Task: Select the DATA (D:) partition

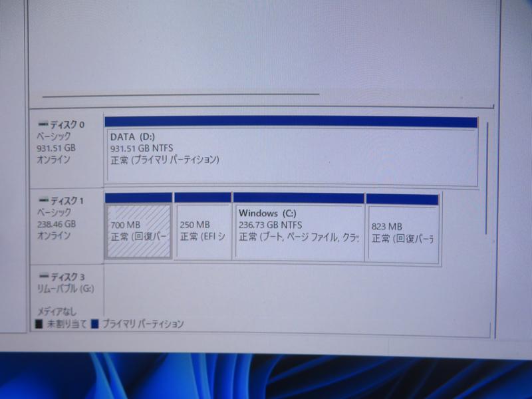Action: click(291, 151)
